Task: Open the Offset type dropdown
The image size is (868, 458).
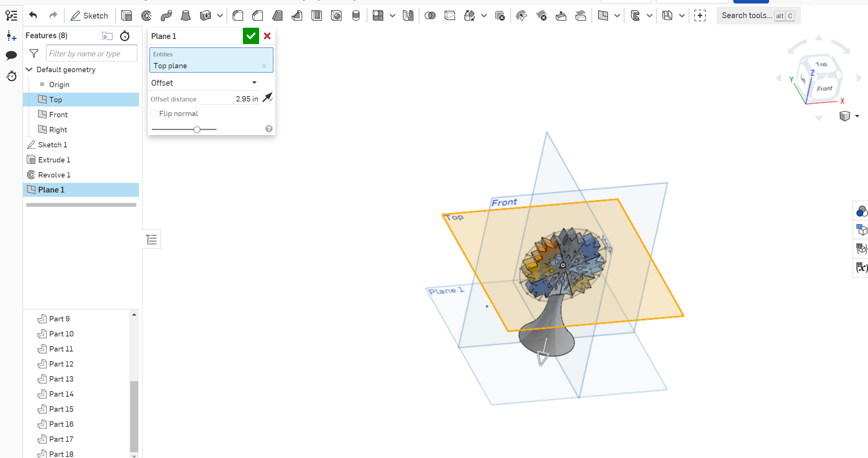Action: 254,83
